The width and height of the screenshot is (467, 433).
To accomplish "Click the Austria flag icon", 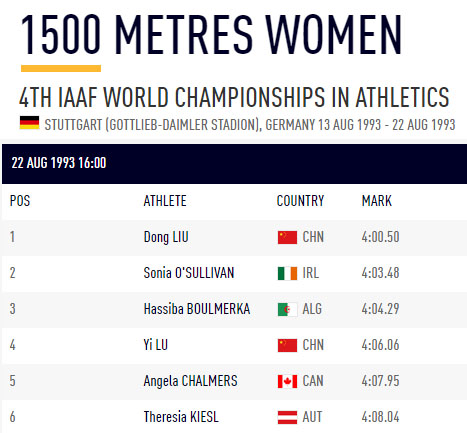I will tap(287, 417).
